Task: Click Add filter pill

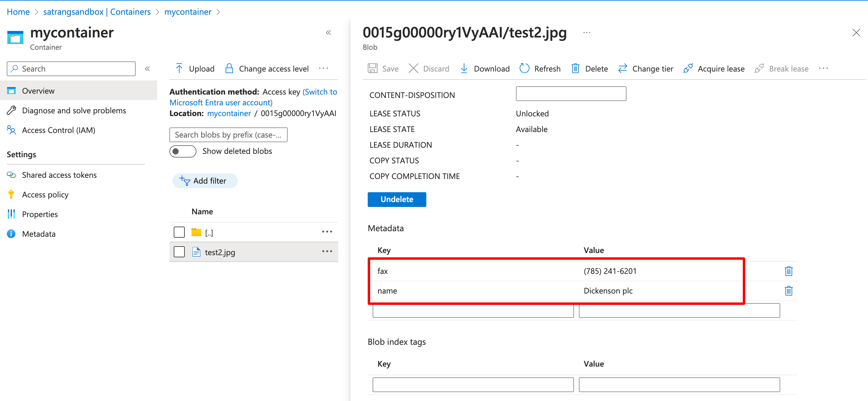Action: pyautogui.click(x=205, y=181)
